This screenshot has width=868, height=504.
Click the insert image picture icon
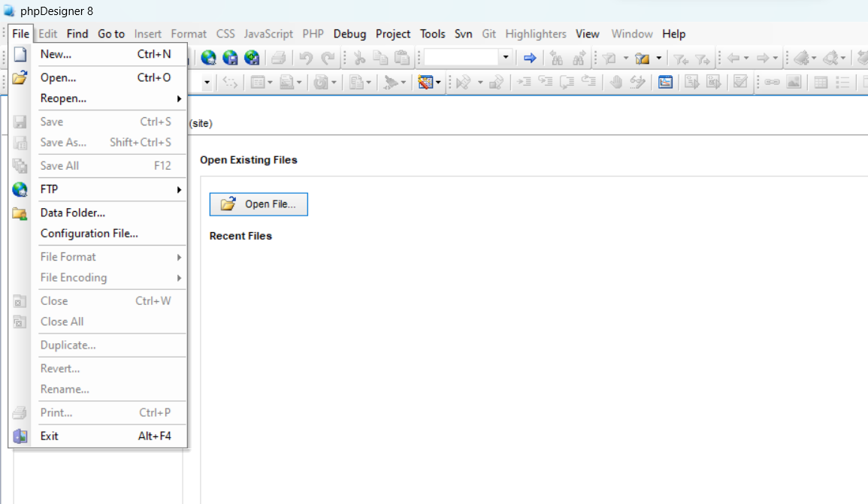tap(794, 83)
